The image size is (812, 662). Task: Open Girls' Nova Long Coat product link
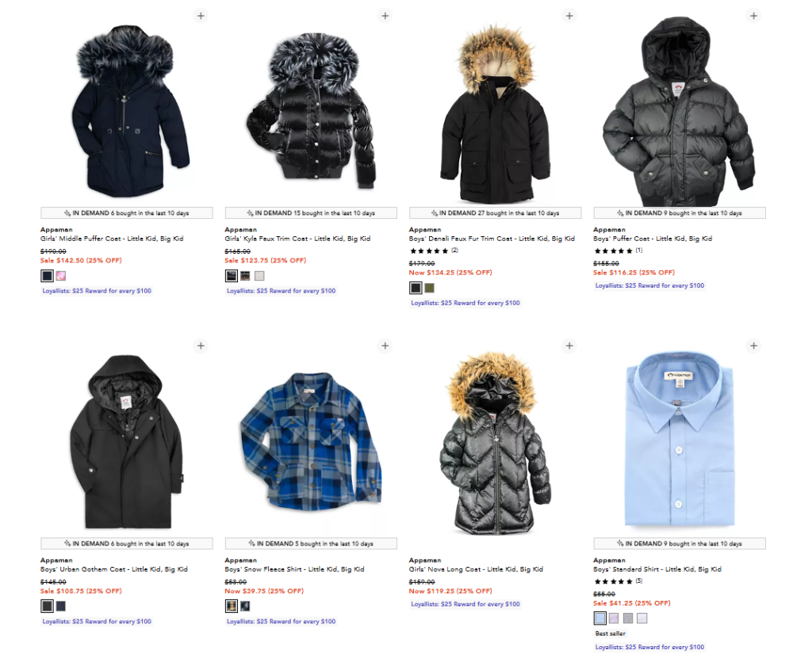[x=476, y=568]
